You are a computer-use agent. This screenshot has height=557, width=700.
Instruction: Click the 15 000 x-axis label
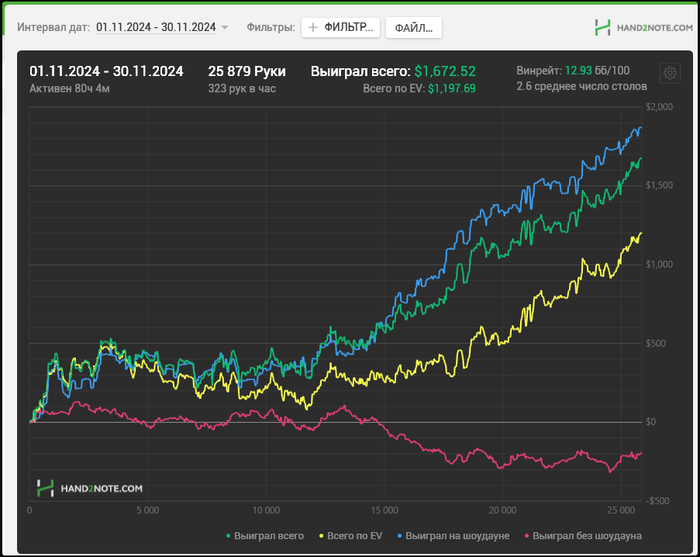[384, 510]
